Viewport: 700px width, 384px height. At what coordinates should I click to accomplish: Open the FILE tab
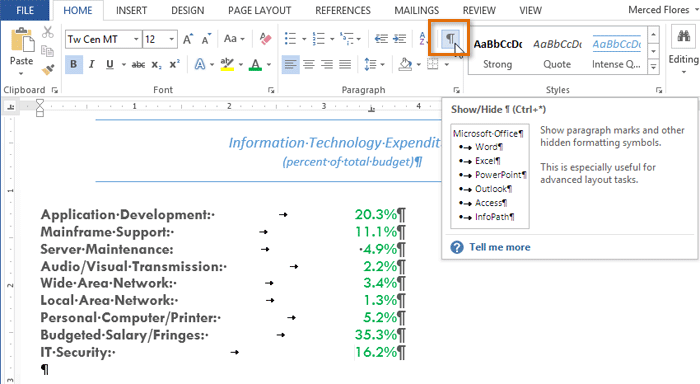pos(25,10)
